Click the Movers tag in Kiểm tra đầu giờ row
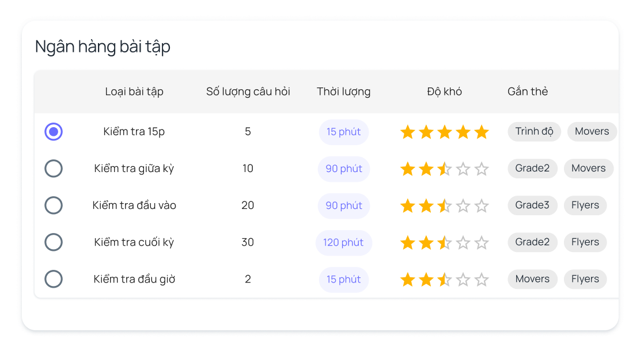This screenshot has height=351, width=644. point(532,279)
